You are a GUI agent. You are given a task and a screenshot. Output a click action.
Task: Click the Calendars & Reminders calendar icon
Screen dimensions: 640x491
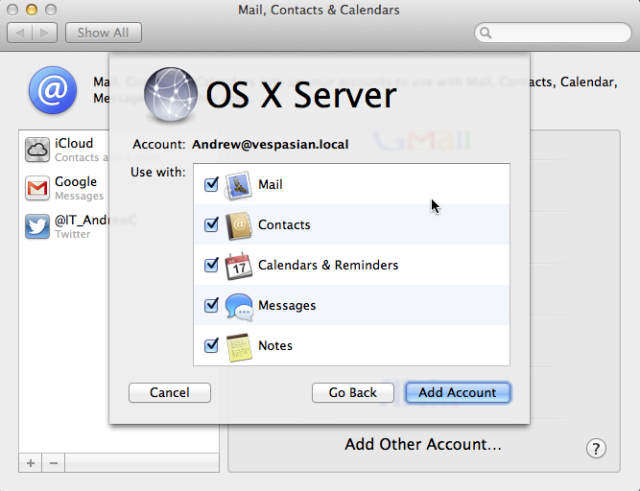point(239,266)
